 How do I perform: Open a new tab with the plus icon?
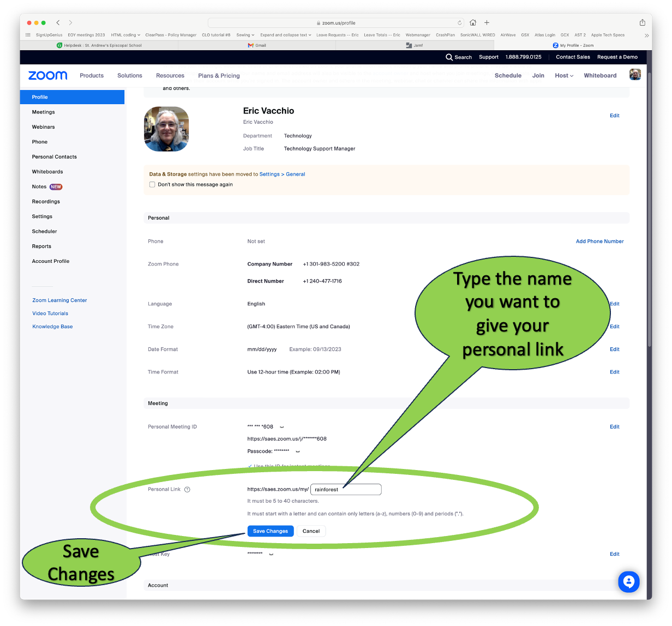pyautogui.click(x=487, y=22)
